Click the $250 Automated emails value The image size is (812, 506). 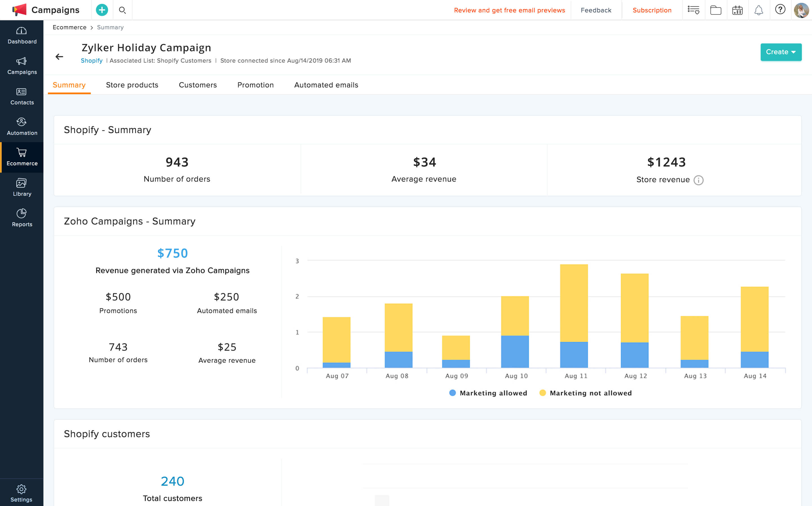(x=226, y=297)
